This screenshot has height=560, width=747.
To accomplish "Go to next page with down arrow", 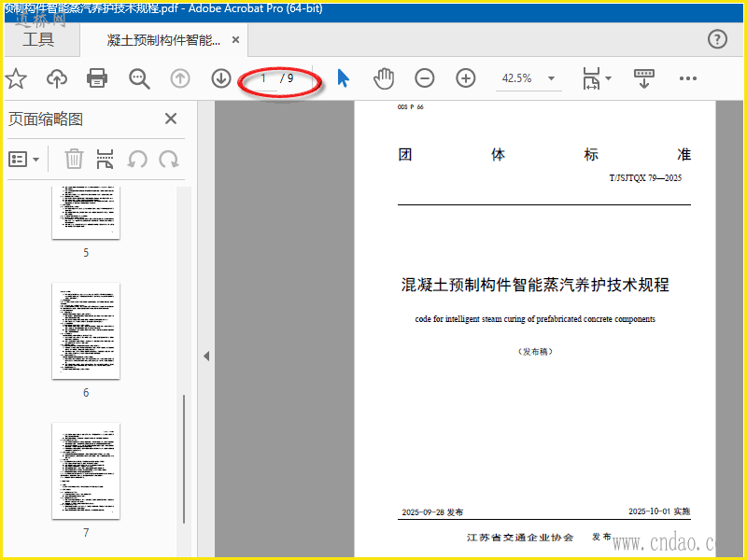I will click(x=221, y=78).
